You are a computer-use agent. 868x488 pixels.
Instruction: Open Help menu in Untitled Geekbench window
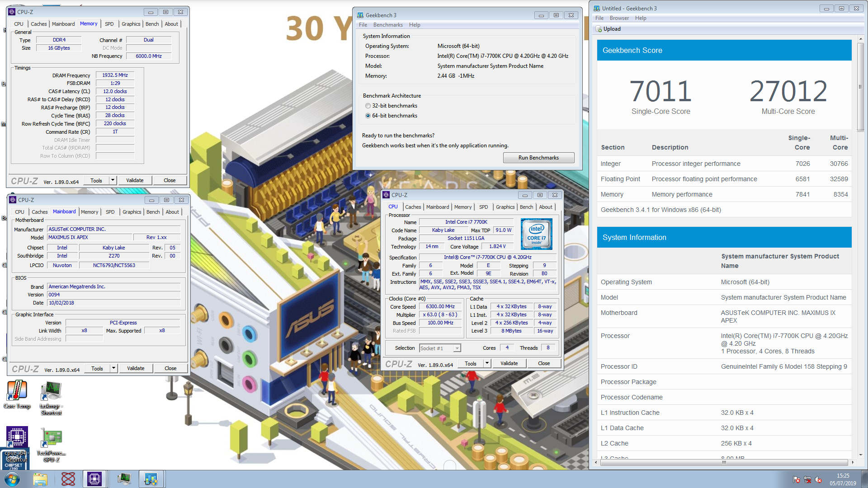click(x=641, y=18)
